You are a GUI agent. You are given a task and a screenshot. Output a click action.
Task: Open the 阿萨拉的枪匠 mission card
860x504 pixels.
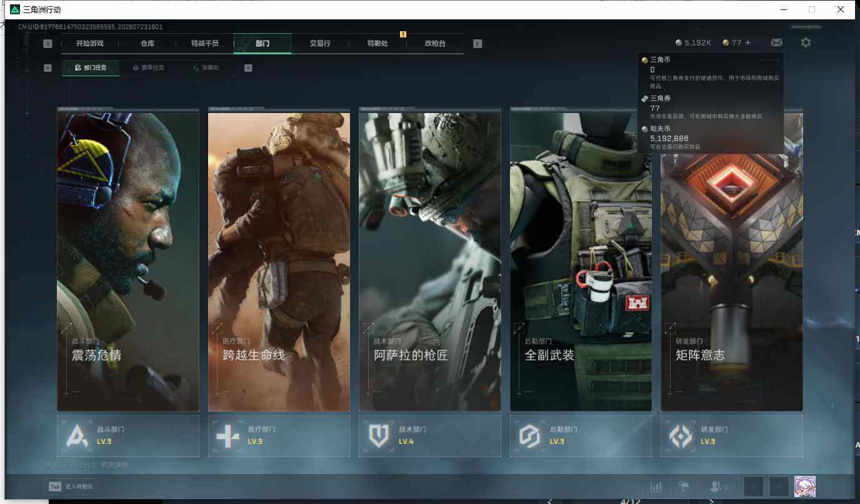coord(430,259)
